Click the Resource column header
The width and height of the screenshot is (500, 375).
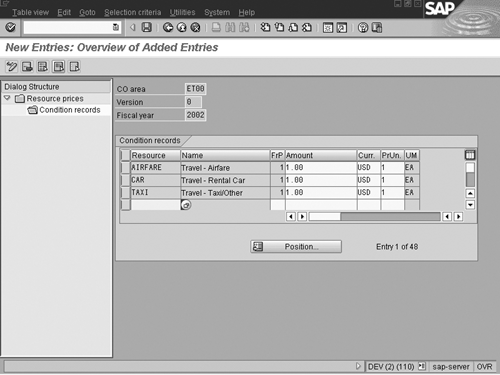pos(155,155)
